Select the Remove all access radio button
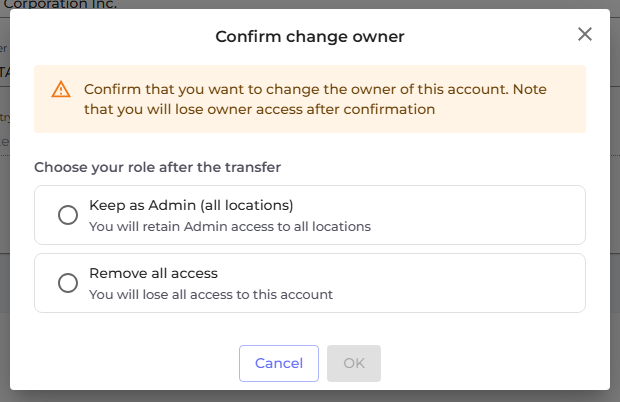The image size is (620, 402). tap(68, 283)
